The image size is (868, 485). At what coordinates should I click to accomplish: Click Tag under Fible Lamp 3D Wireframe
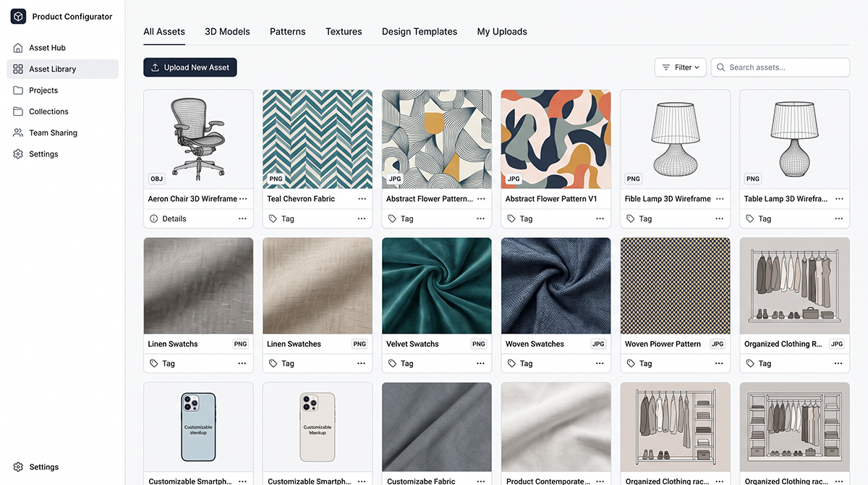point(639,219)
